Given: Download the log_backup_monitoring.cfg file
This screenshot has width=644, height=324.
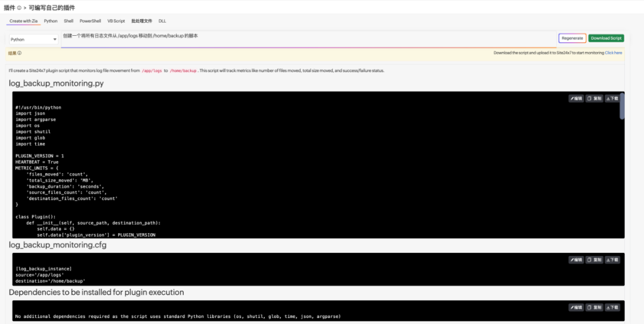Looking at the screenshot, I should [612, 260].
